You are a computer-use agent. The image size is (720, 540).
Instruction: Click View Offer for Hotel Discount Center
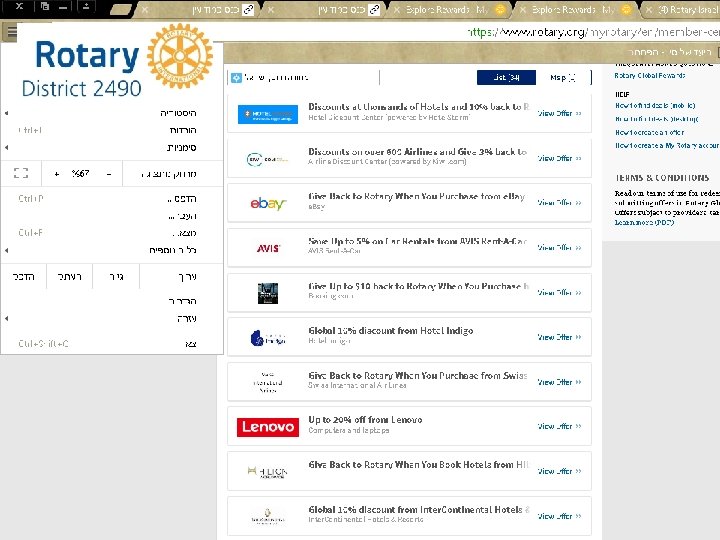(559, 113)
